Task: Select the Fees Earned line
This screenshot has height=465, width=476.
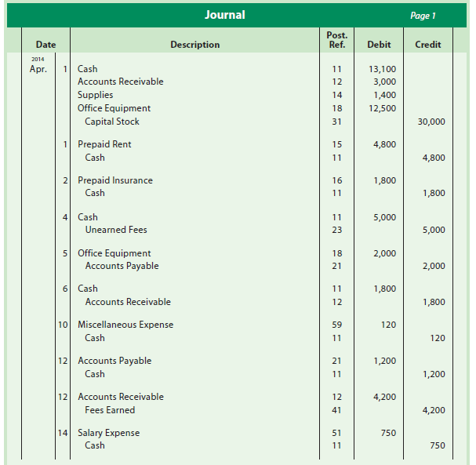Action: point(110,410)
